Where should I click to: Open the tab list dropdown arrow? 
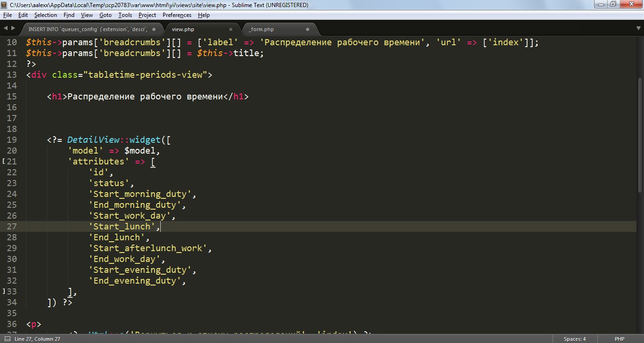(638, 28)
